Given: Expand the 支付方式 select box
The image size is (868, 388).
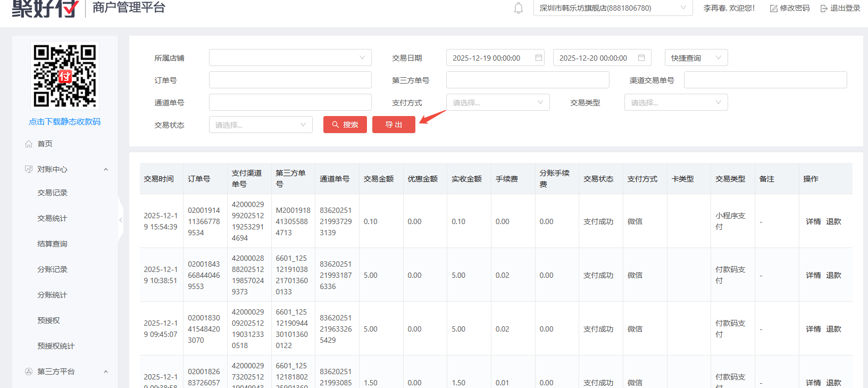Looking at the screenshot, I should click(x=497, y=102).
